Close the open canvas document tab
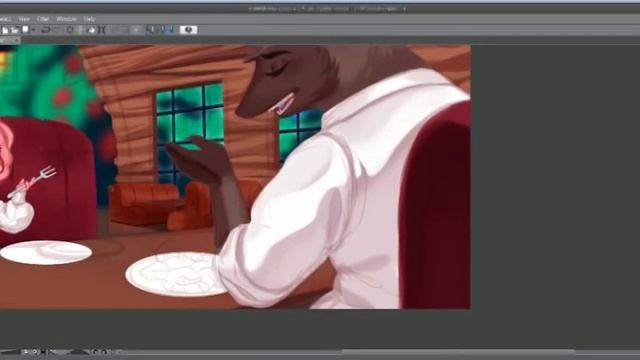This screenshot has height=360, width=640. pos(16,40)
